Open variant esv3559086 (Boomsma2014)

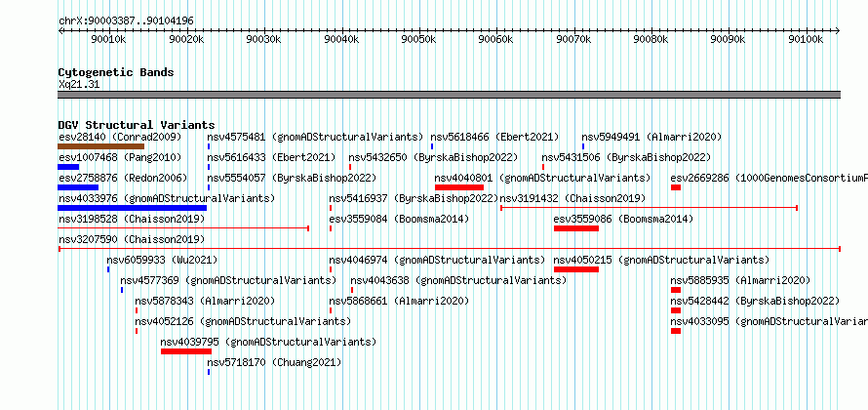[x=623, y=219]
